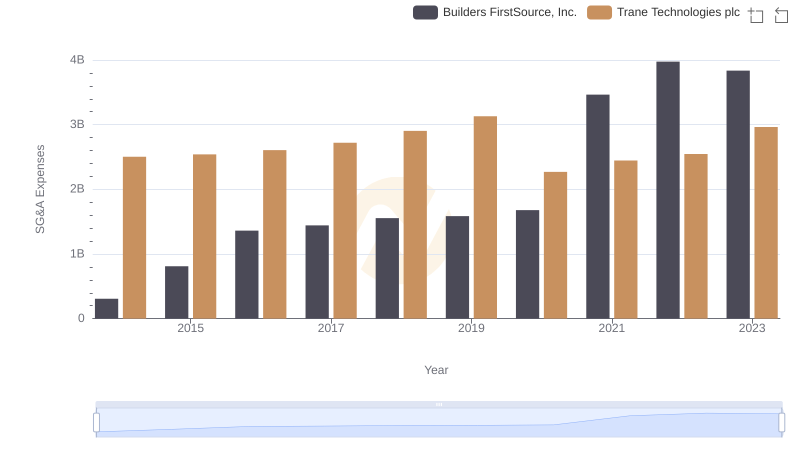
Task: Select the 2019 Trane Technologies bar
Action: [x=486, y=217]
